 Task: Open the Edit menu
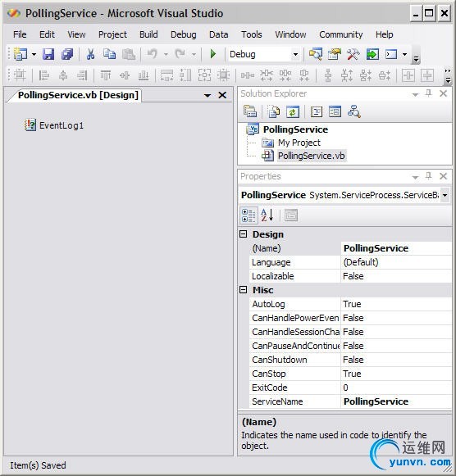(47, 34)
